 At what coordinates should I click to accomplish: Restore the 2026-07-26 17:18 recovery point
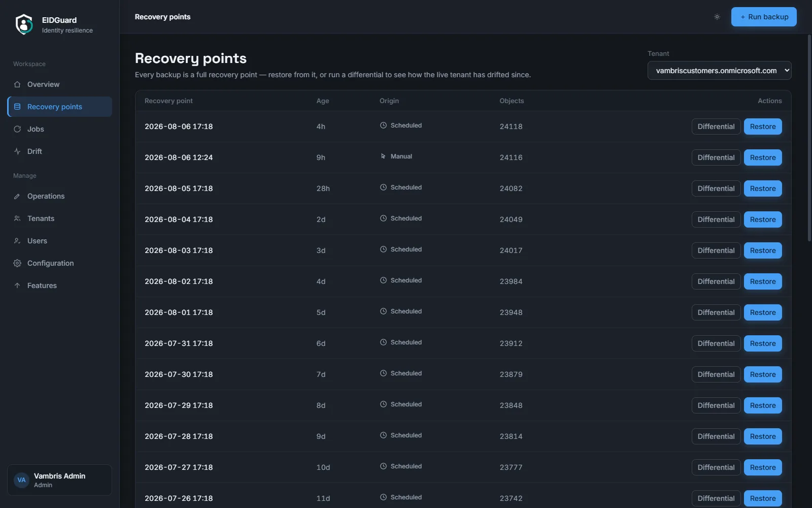[x=763, y=498]
